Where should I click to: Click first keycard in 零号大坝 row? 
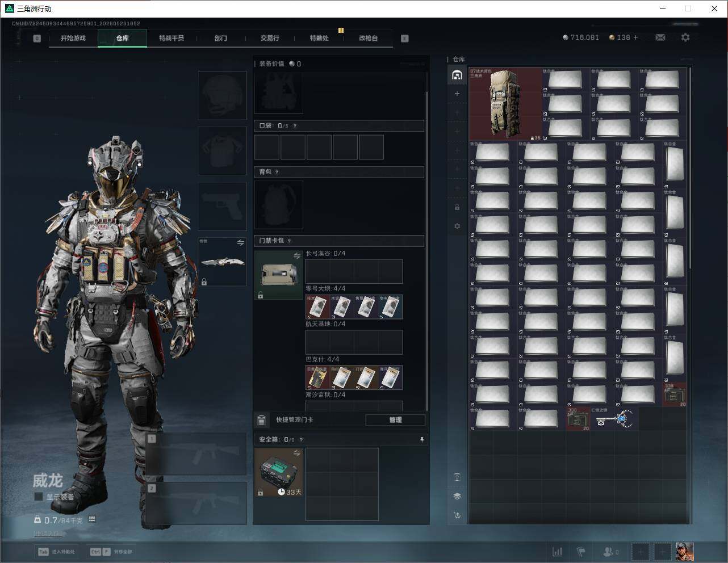318,306
